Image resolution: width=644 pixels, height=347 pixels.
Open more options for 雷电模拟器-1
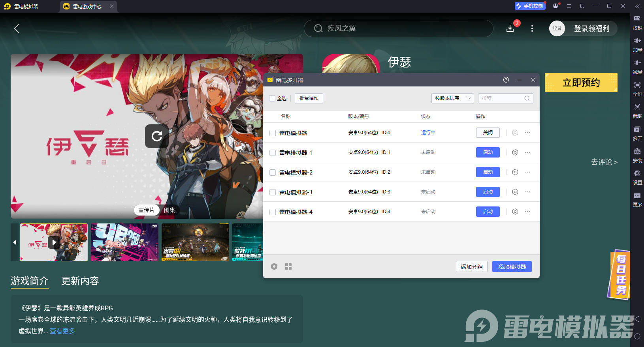528,152
